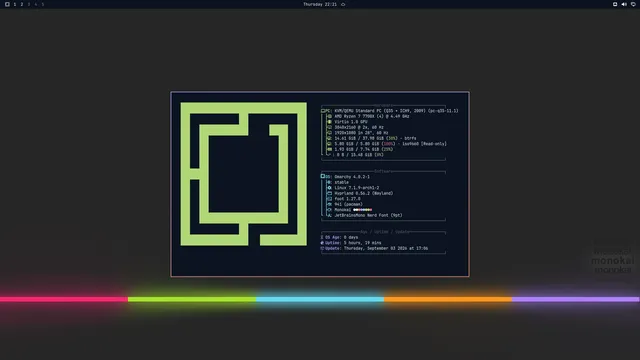The image size is (640, 360).
Task: Click the green Omarchy ASCII logo in terminal
Action: point(244,174)
